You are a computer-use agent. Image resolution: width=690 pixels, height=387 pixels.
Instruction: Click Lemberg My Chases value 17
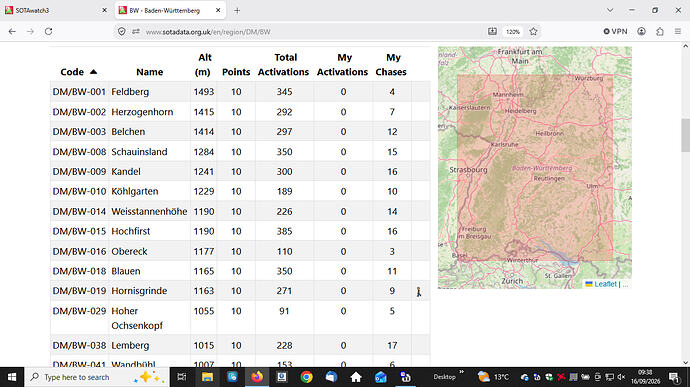(392, 346)
